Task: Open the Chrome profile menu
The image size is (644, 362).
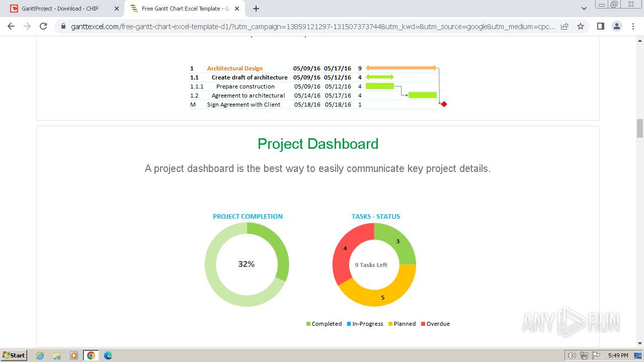Action: [616, 26]
